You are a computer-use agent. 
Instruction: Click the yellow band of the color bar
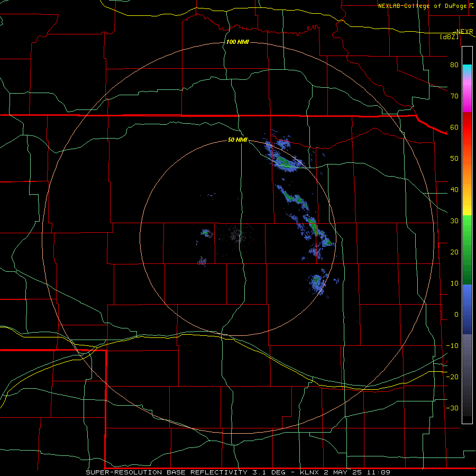(467, 209)
